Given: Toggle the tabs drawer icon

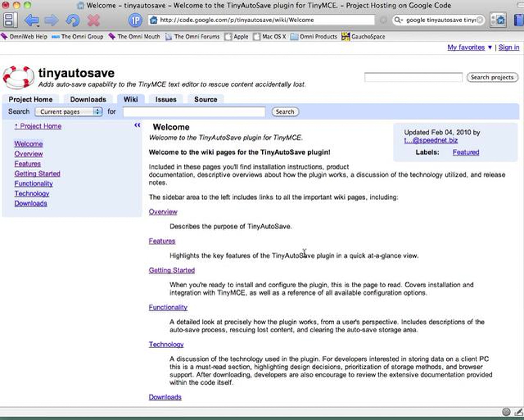Looking at the screenshot, I should [10, 20].
